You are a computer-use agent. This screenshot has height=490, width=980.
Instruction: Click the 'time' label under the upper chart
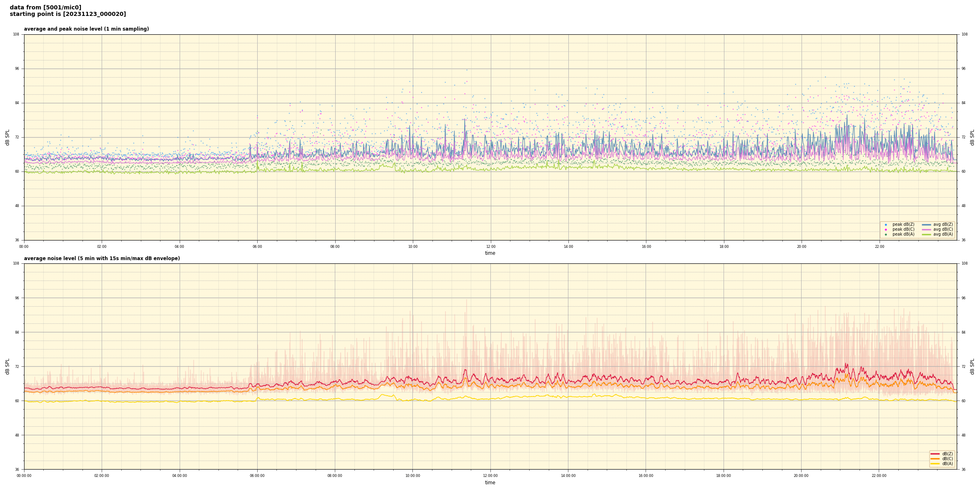point(490,253)
